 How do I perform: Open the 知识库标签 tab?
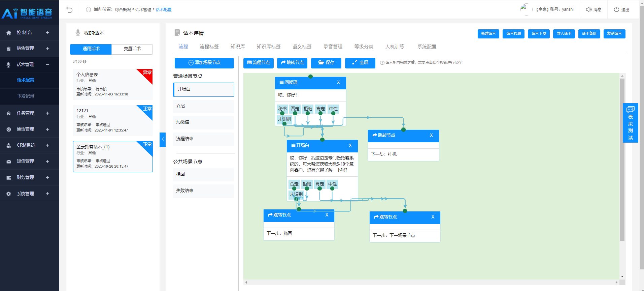[269, 47]
